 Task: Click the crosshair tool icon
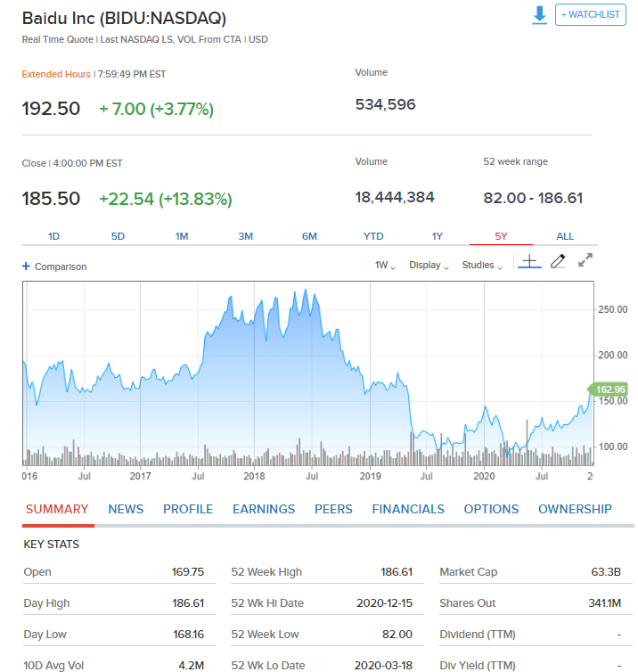coord(529,262)
